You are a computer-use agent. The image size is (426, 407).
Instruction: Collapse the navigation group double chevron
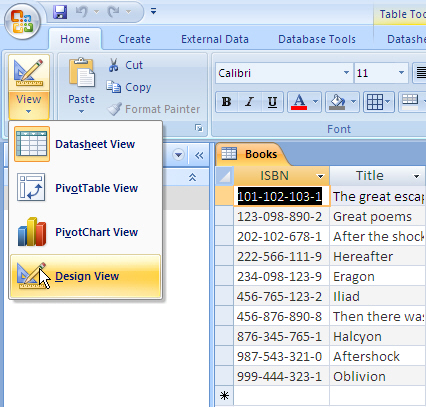coord(192,177)
